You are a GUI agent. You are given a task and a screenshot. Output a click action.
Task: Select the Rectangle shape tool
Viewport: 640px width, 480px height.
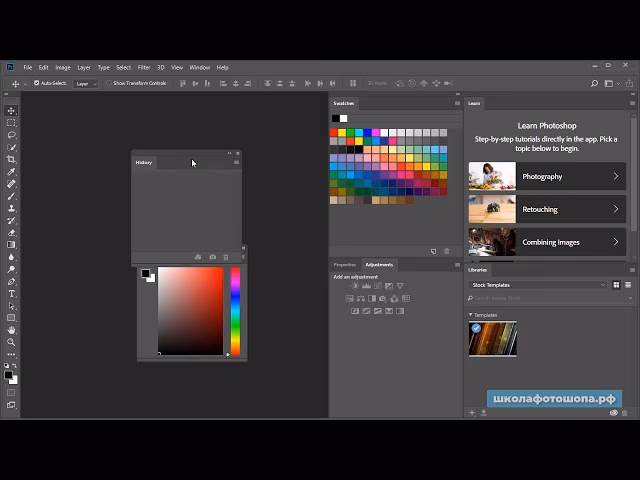11,318
